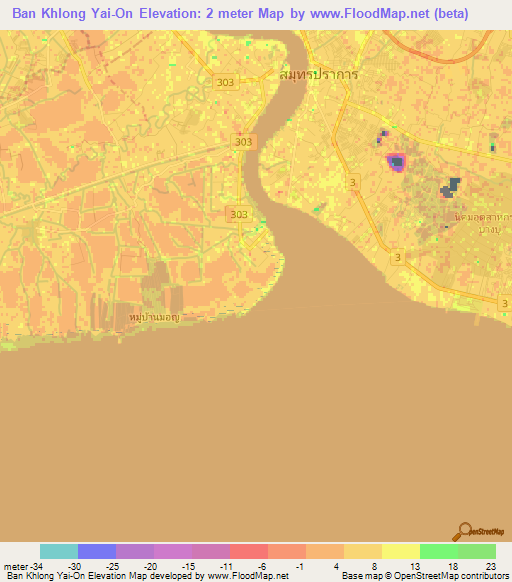Select the teal -34 meter legend swatch
Screen dimensions: 512x582
click(x=59, y=551)
